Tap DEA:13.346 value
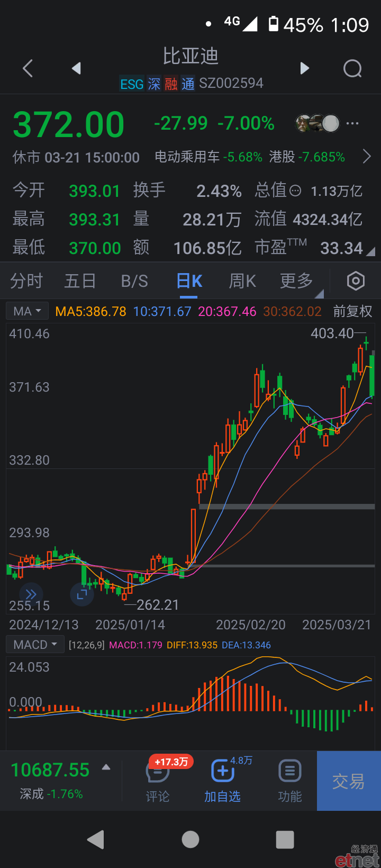 pos(246,645)
